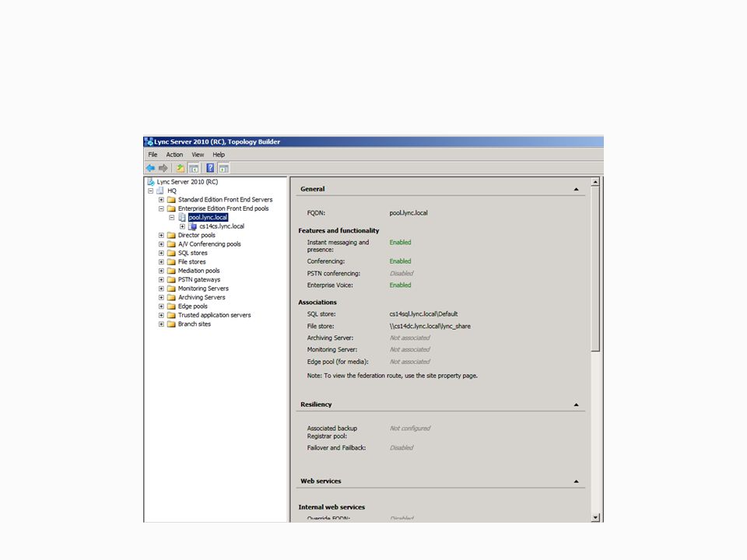Click the Associated backup Registrar pool Not configured value
Screen dimensions: 747x560
pyautogui.click(x=410, y=428)
